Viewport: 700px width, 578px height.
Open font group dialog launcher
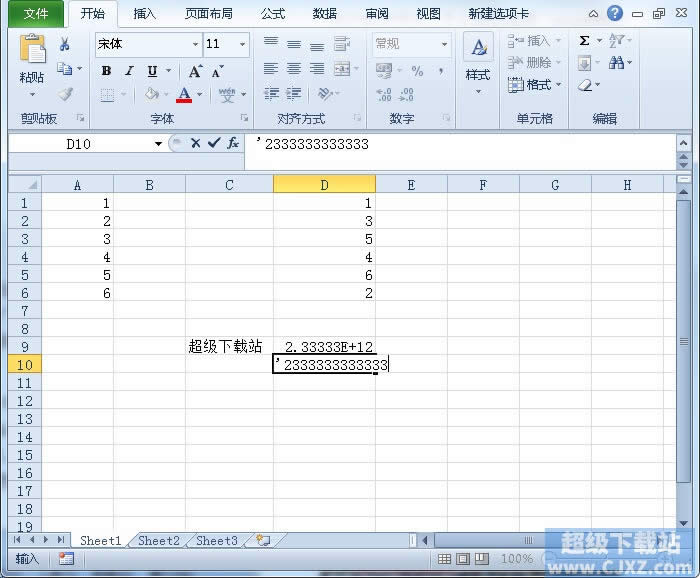point(244,118)
